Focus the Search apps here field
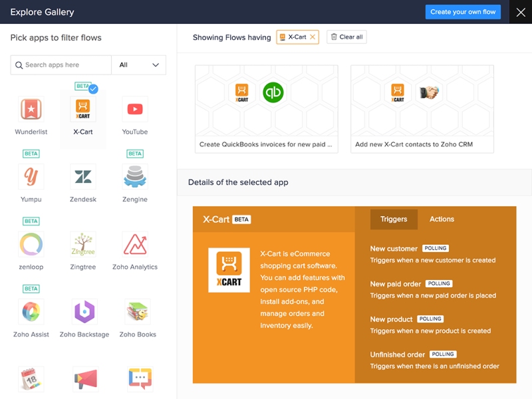Image resolution: width=532 pixels, height=399 pixels. [x=61, y=65]
